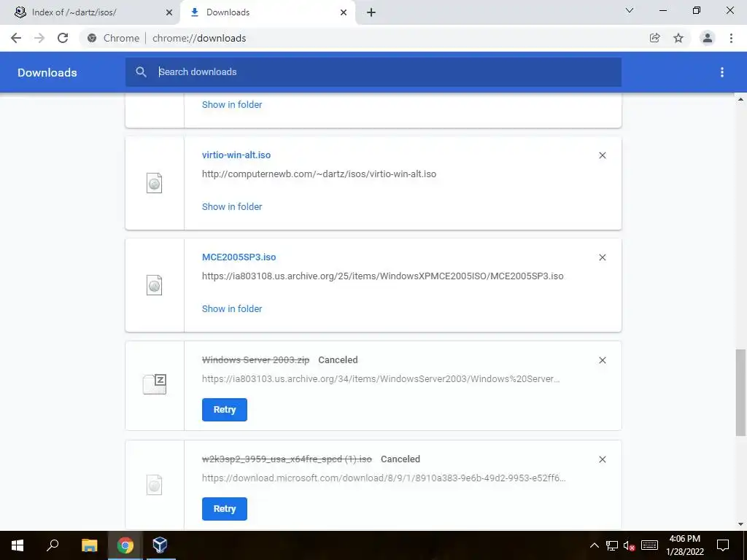Image resolution: width=747 pixels, height=560 pixels.
Task: Close the Downloads tab
Action: click(x=344, y=12)
